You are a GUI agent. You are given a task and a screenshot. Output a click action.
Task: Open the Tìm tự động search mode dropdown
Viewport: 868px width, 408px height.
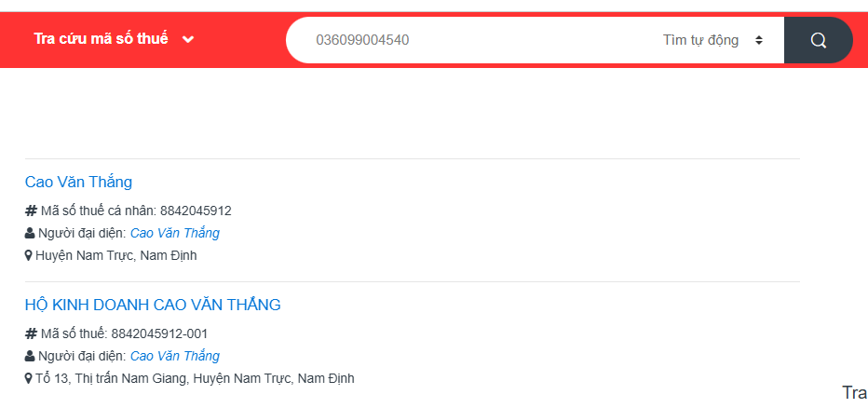[x=712, y=40]
